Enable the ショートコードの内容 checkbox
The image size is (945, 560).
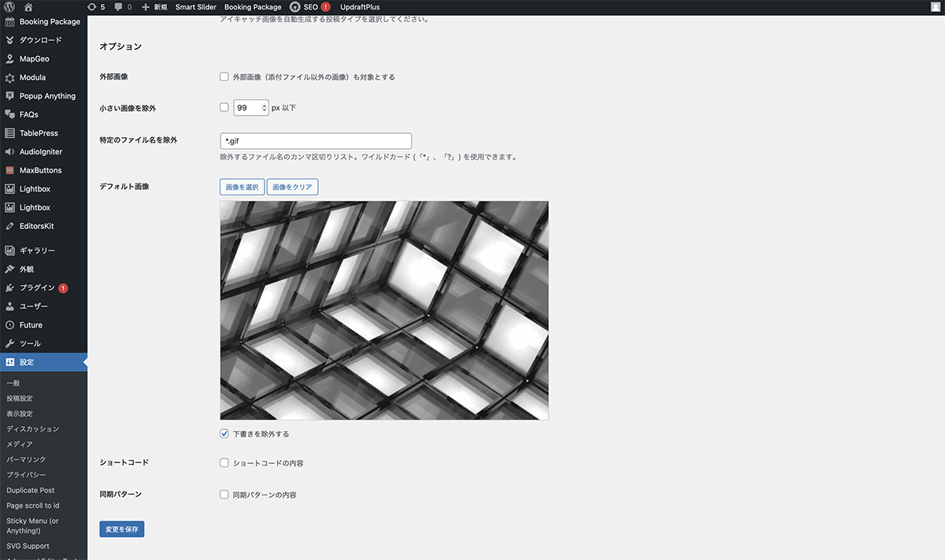click(224, 463)
